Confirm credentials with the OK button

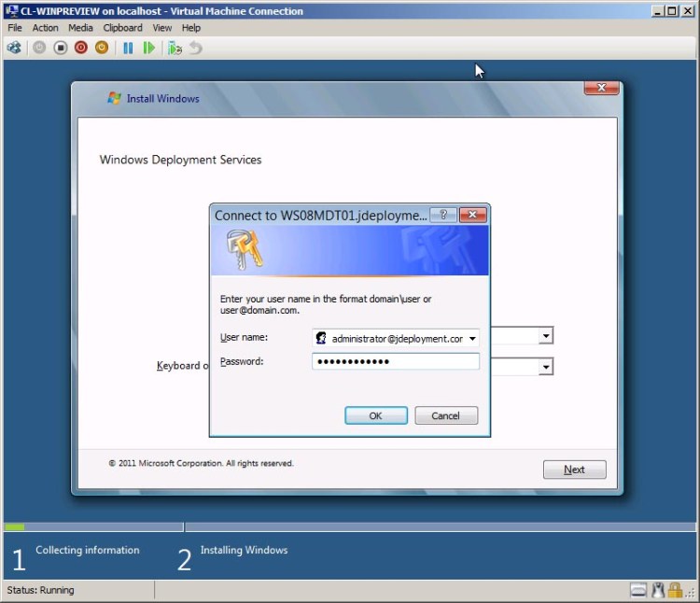point(375,416)
